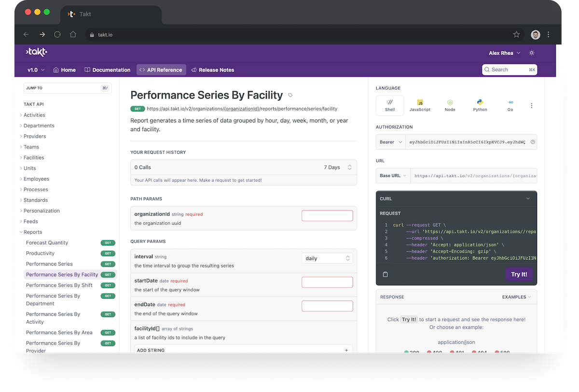Select Shell language icon
This screenshot has height=392, width=579.
390,105
